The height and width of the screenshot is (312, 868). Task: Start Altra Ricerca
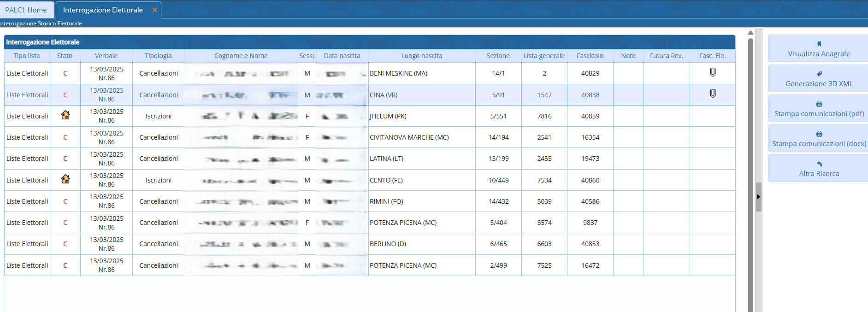pos(819,169)
